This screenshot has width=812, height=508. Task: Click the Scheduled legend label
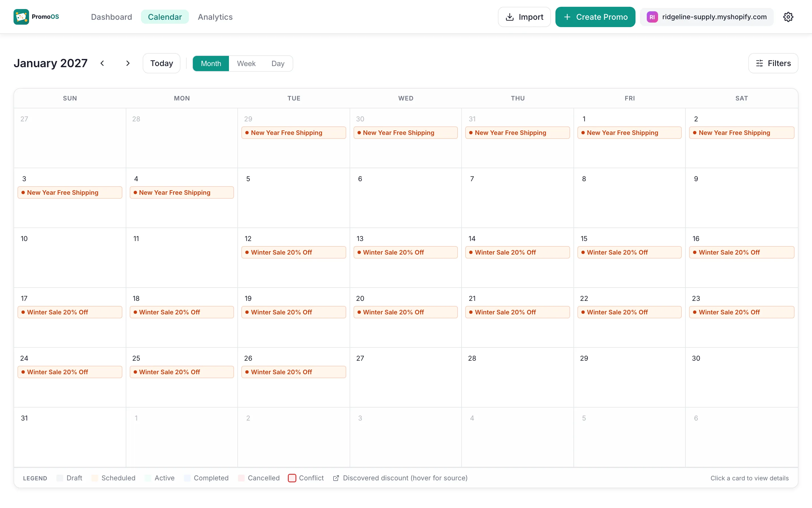[118, 478]
